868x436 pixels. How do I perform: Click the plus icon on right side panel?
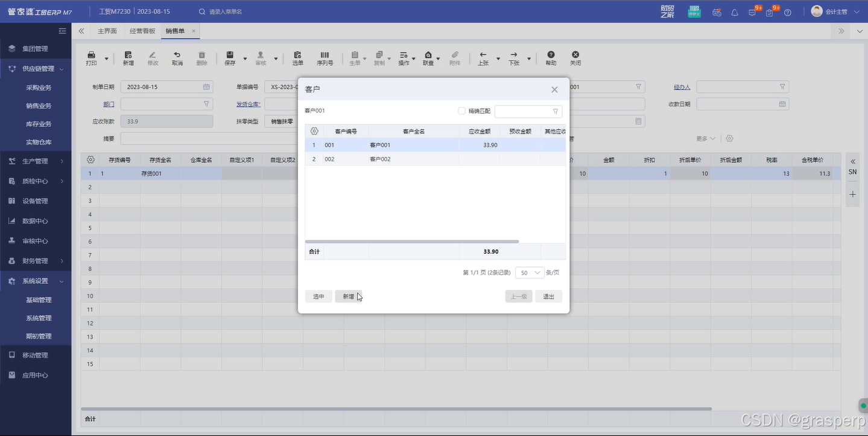tap(852, 194)
